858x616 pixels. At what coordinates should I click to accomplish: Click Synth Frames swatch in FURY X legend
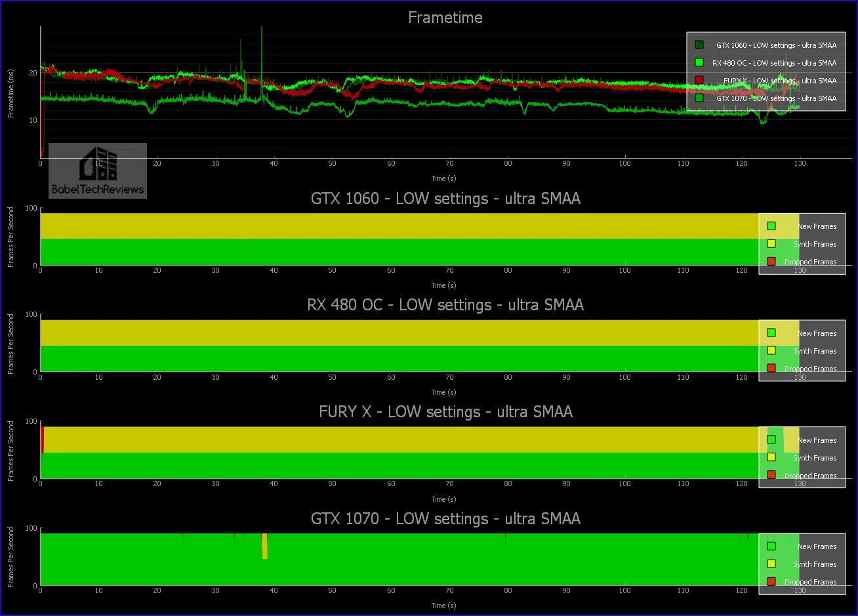[x=771, y=458]
